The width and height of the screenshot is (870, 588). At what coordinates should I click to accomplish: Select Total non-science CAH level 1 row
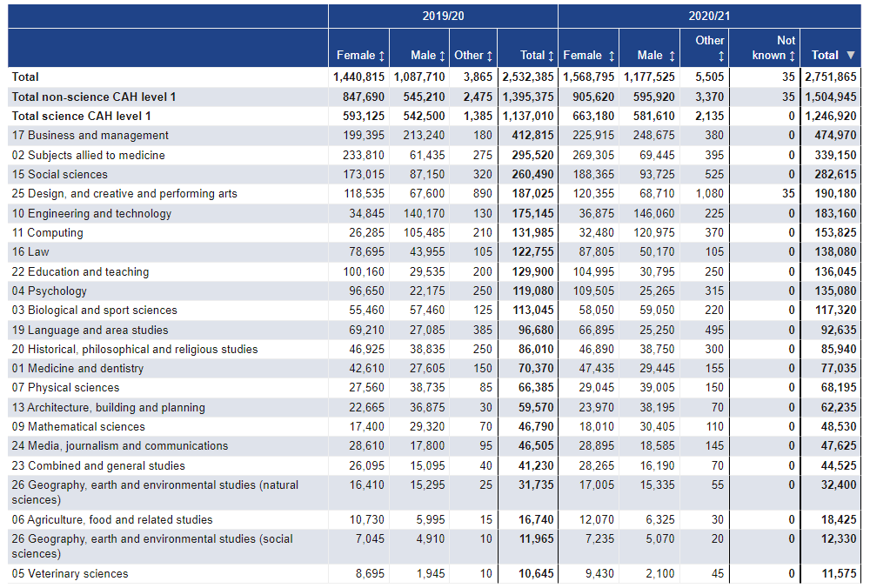[94, 97]
